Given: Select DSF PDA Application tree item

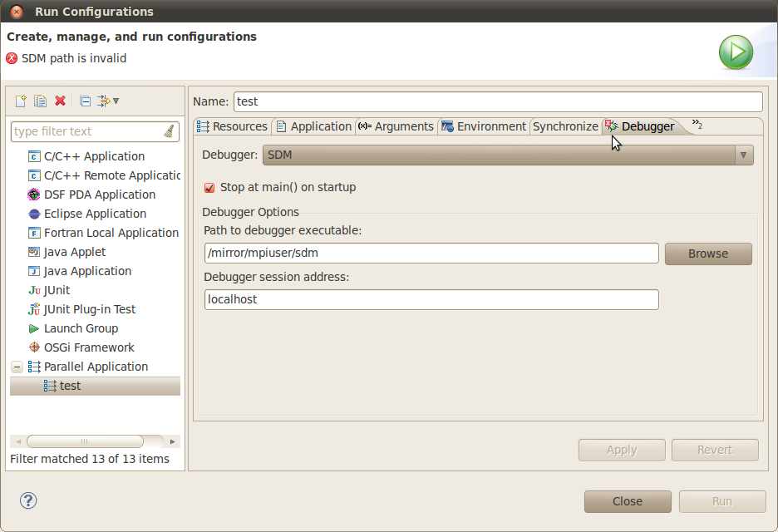Looking at the screenshot, I should [100, 195].
